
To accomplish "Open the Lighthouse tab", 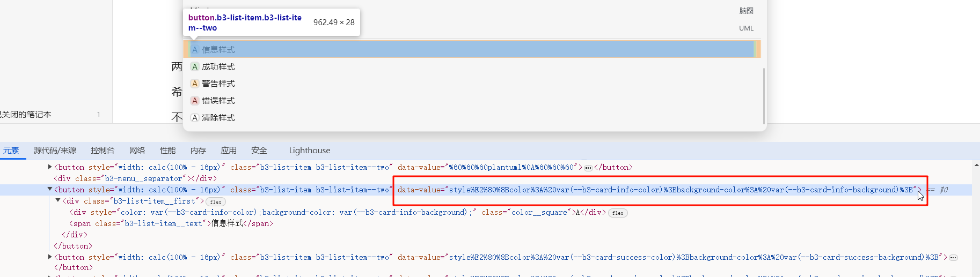I will click(x=310, y=151).
